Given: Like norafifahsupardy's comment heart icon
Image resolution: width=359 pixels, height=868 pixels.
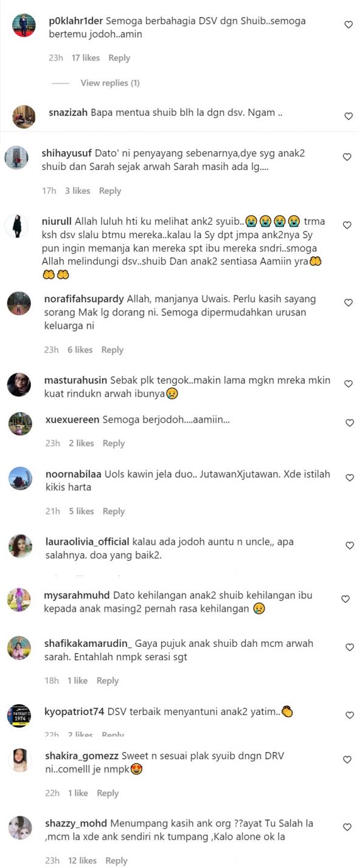Looking at the screenshot, I should pyautogui.click(x=348, y=303).
